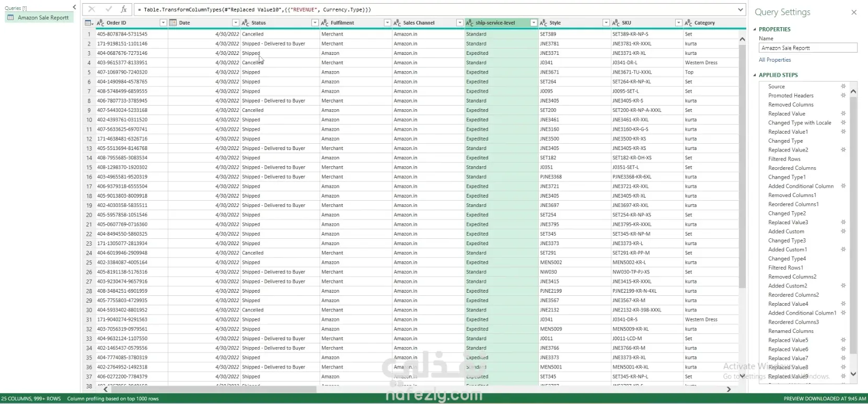Open filter dropdown for Order ID column
Screen dimensions: 868x404
[163, 23]
